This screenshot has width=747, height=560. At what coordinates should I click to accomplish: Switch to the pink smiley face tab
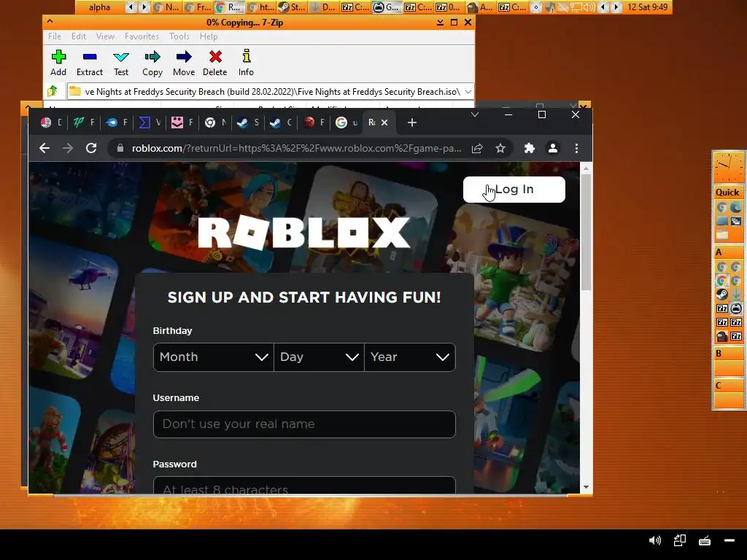182,122
